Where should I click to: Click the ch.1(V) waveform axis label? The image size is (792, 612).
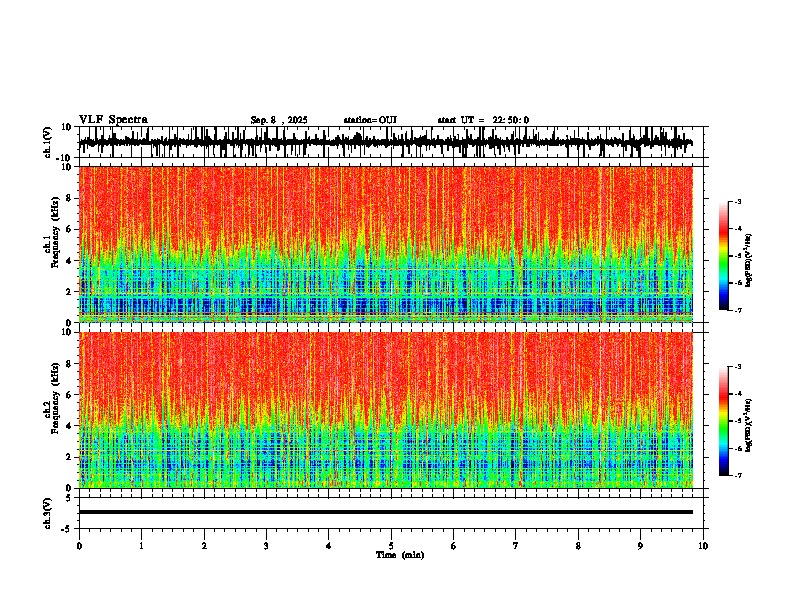(48, 142)
